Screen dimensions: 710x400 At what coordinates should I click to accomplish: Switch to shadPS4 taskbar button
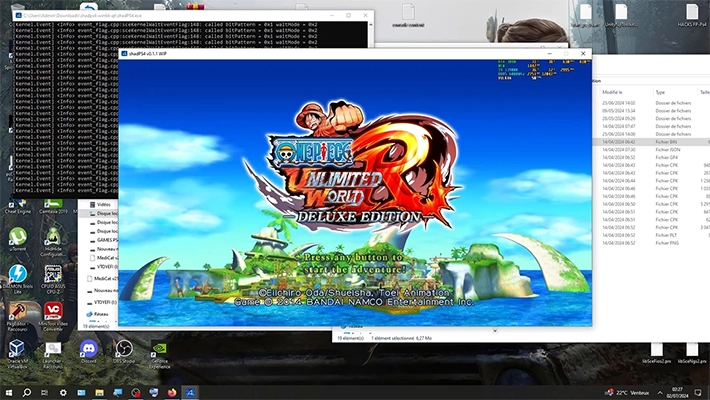[190, 392]
